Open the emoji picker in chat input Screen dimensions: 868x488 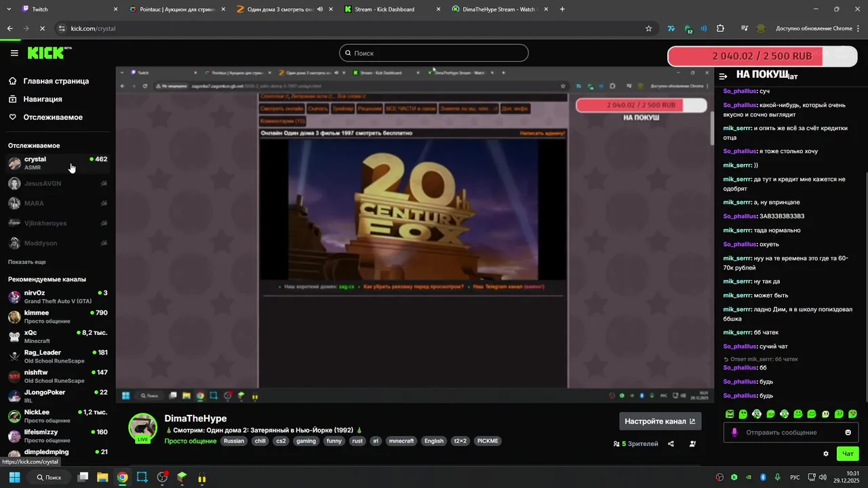pos(848,432)
